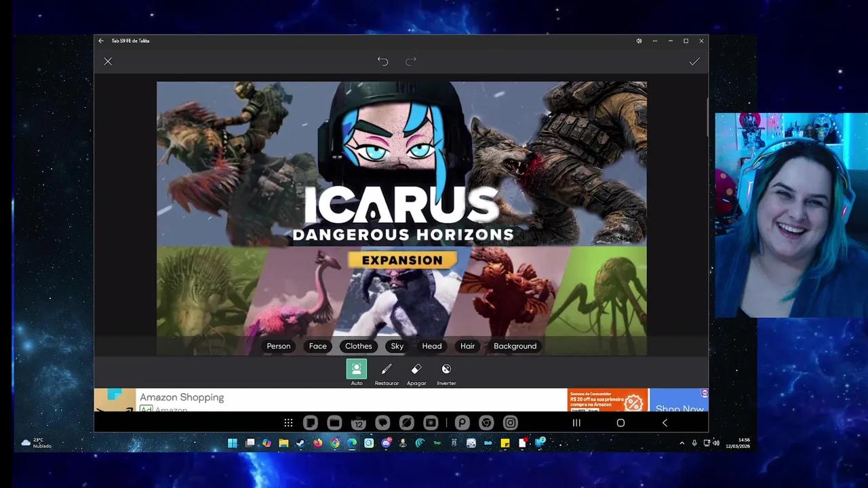Select the Person auto-selection chip
Screen dimensions: 868x488
click(x=279, y=346)
